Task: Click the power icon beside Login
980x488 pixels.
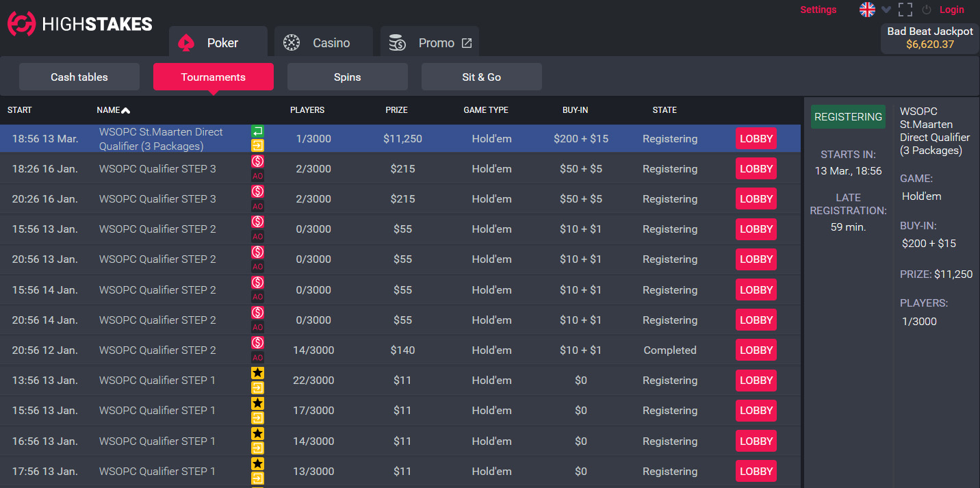Action: click(927, 10)
